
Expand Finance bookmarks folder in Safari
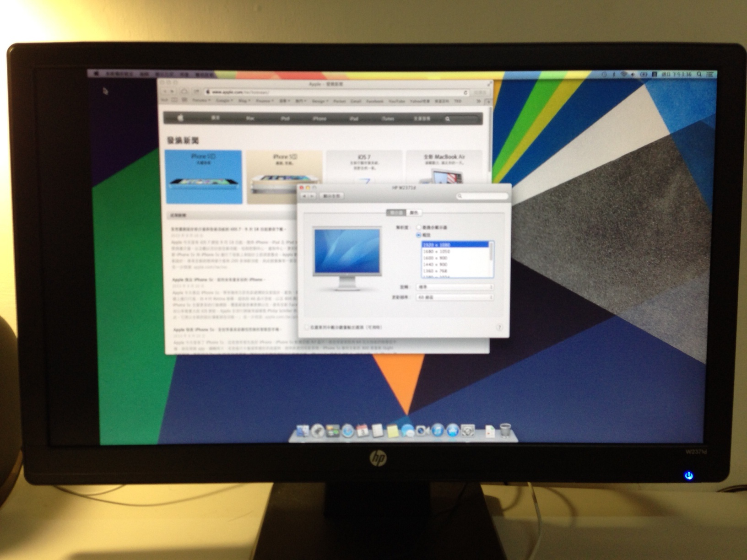265,101
